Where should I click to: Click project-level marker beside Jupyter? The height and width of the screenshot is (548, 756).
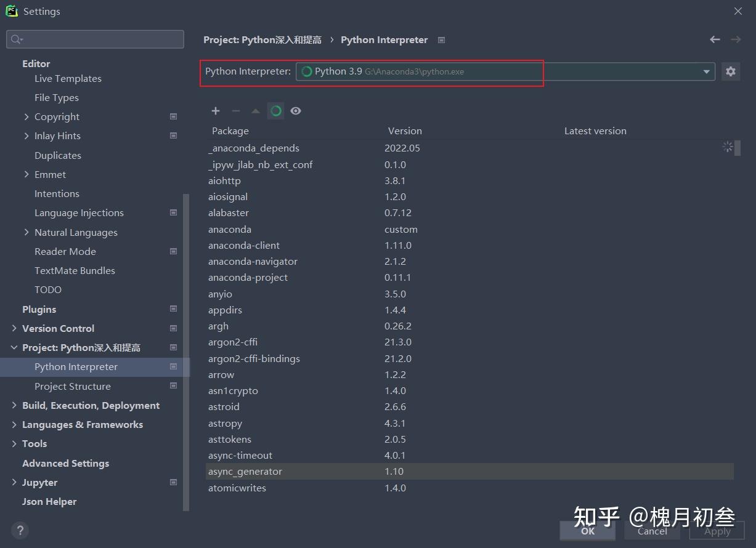click(173, 482)
